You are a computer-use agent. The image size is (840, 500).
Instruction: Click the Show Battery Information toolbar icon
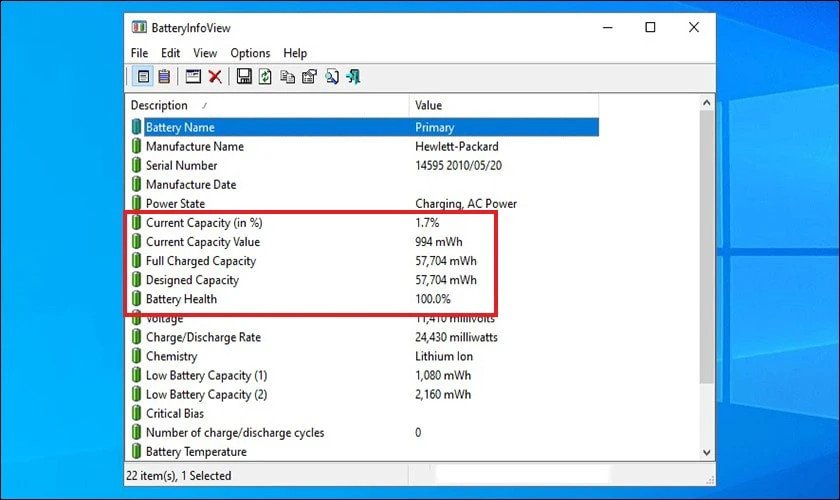point(143,77)
